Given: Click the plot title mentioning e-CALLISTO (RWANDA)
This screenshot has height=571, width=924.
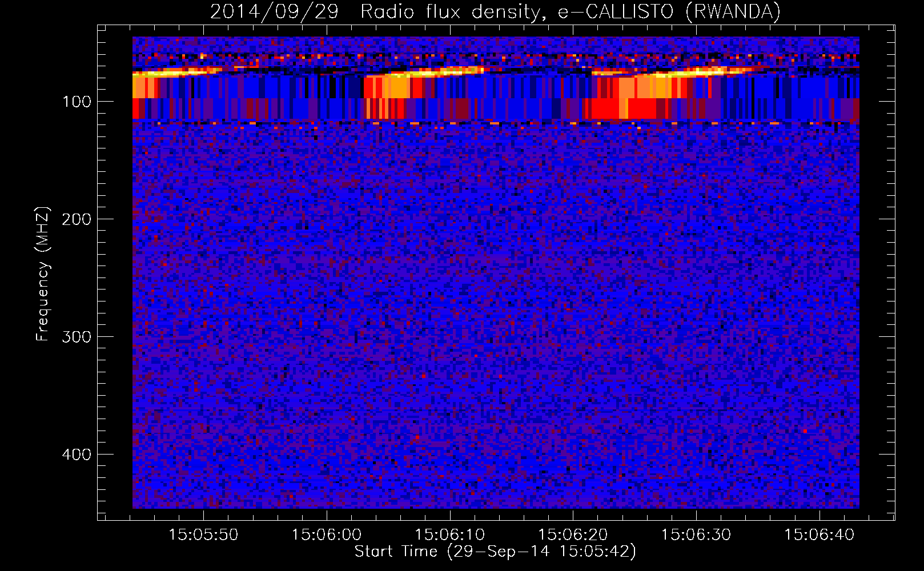Looking at the screenshot, I should (495, 11).
